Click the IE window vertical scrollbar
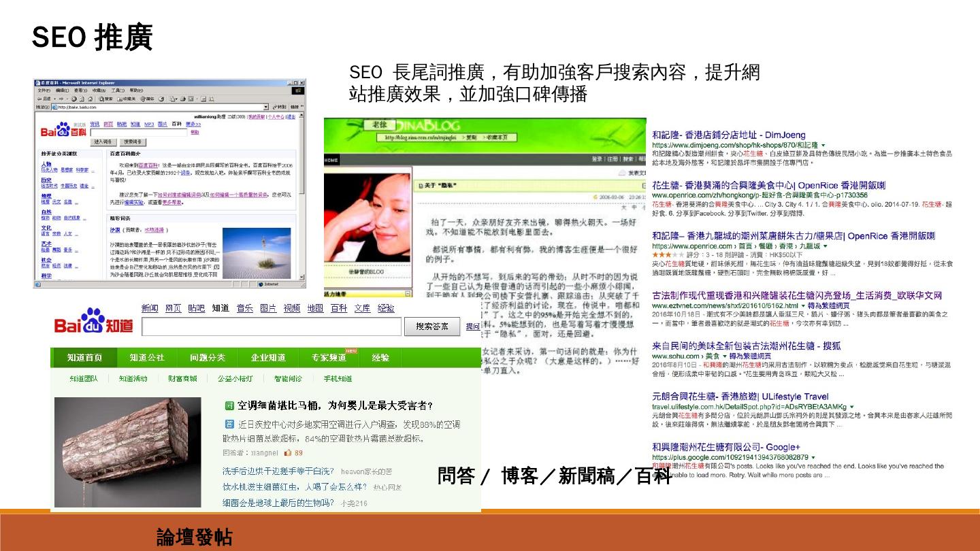 [300, 197]
